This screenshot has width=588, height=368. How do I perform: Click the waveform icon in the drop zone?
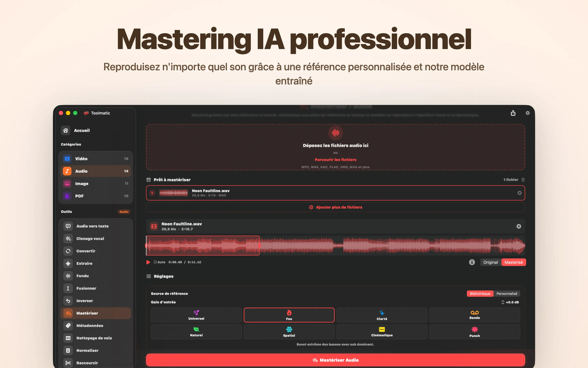coord(335,133)
